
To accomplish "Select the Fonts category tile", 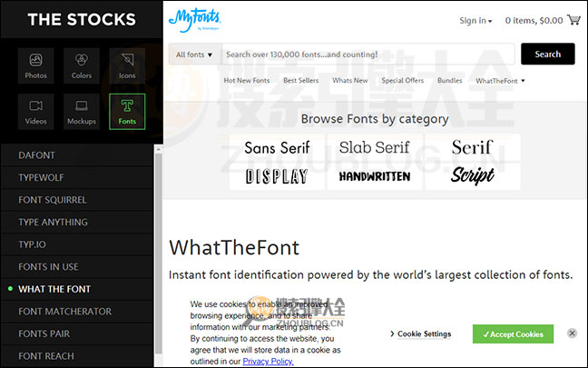I will [x=127, y=112].
